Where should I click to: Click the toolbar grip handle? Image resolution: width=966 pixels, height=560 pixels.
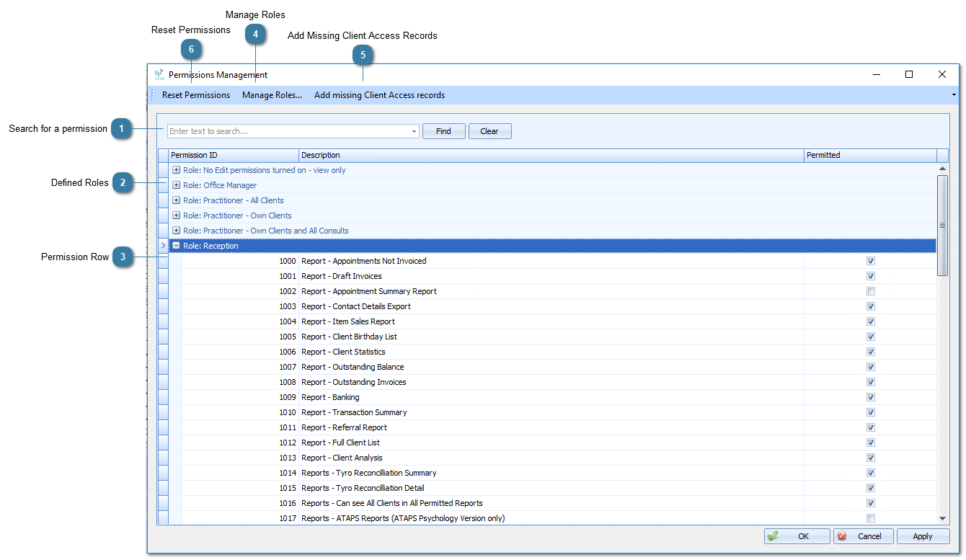[152, 95]
